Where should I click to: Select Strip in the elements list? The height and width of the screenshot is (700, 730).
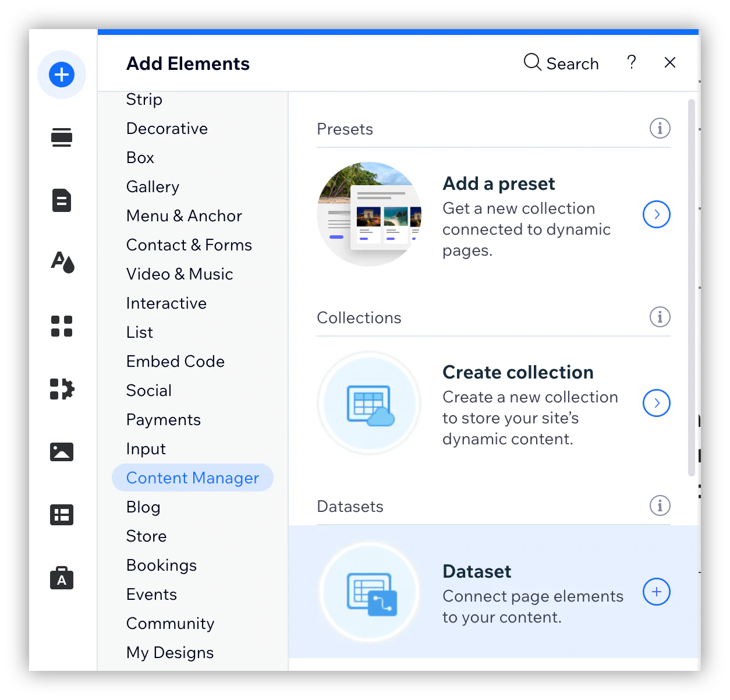click(144, 99)
